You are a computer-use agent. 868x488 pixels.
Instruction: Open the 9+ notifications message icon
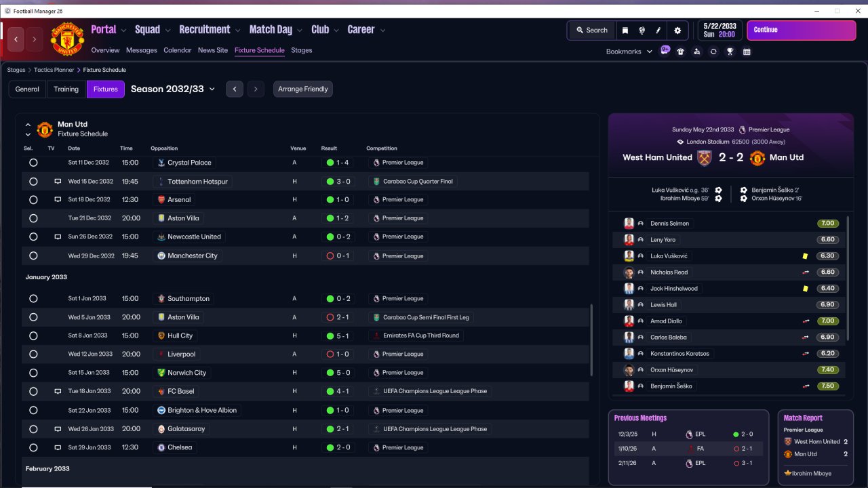[665, 51]
